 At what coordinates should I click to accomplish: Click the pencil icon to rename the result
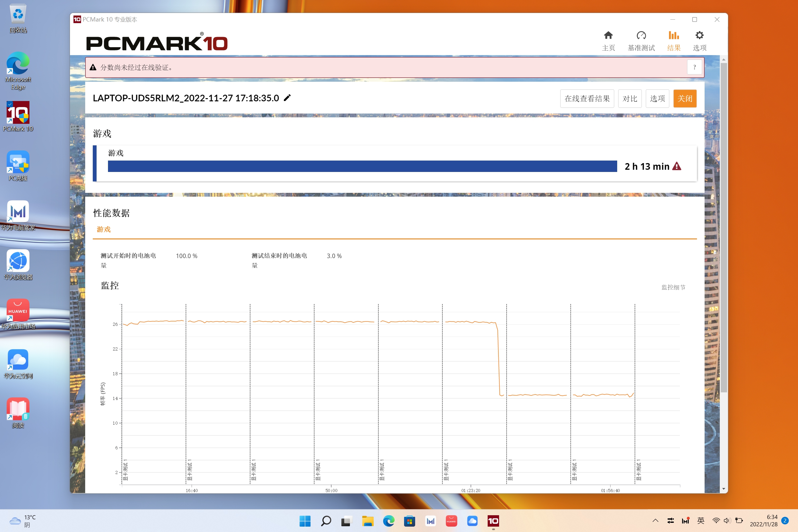(x=287, y=98)
